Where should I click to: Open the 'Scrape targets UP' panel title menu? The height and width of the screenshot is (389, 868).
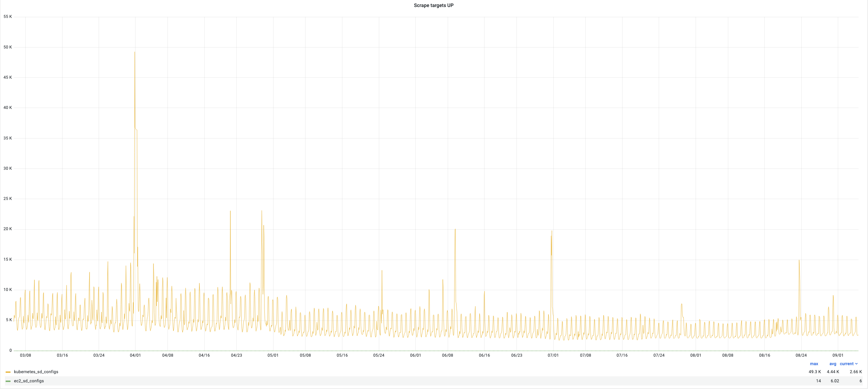(x=434, y=5)
